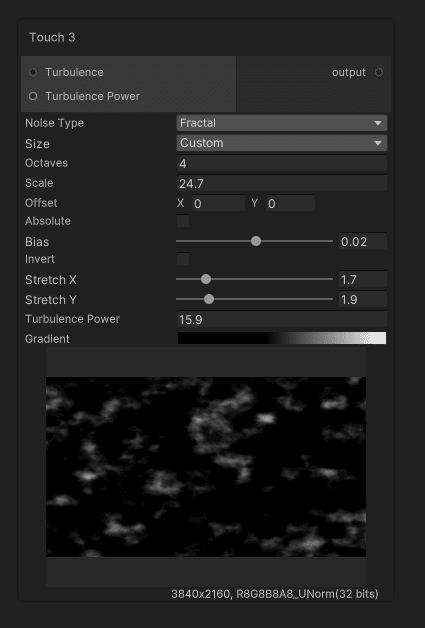Click the Turbulence Power property label below Stretch Y
The image size is (425, 628).
[73, 319]
